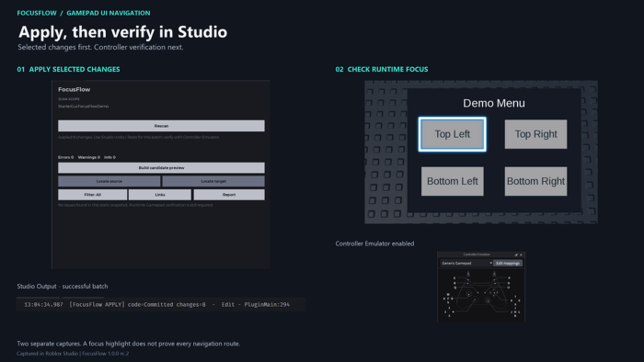
Task: Click the left trigger on the emulated gamepad
Action: pyautogui.click(x=468, y=274)
